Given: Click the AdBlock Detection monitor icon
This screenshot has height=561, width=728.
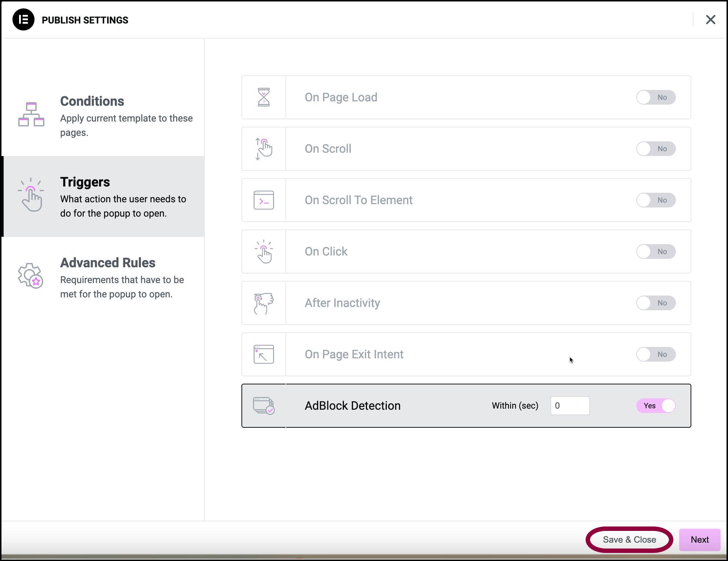Looking at the screenshot, I should 263,405.
